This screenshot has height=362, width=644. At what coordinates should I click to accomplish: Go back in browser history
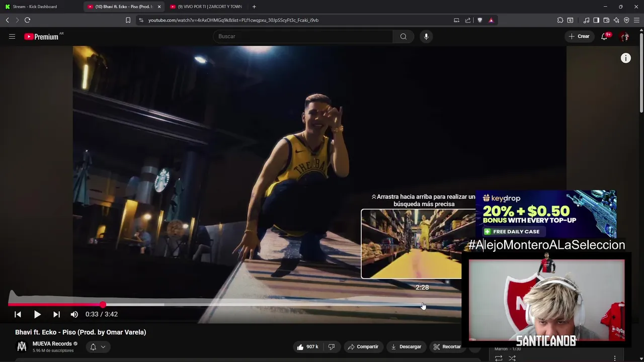point(7,20)
